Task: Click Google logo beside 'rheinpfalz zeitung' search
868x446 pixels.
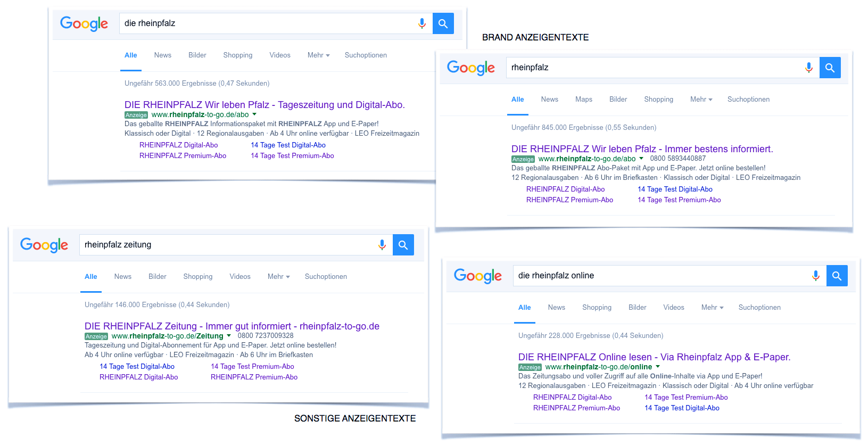Action: point(44,245)
